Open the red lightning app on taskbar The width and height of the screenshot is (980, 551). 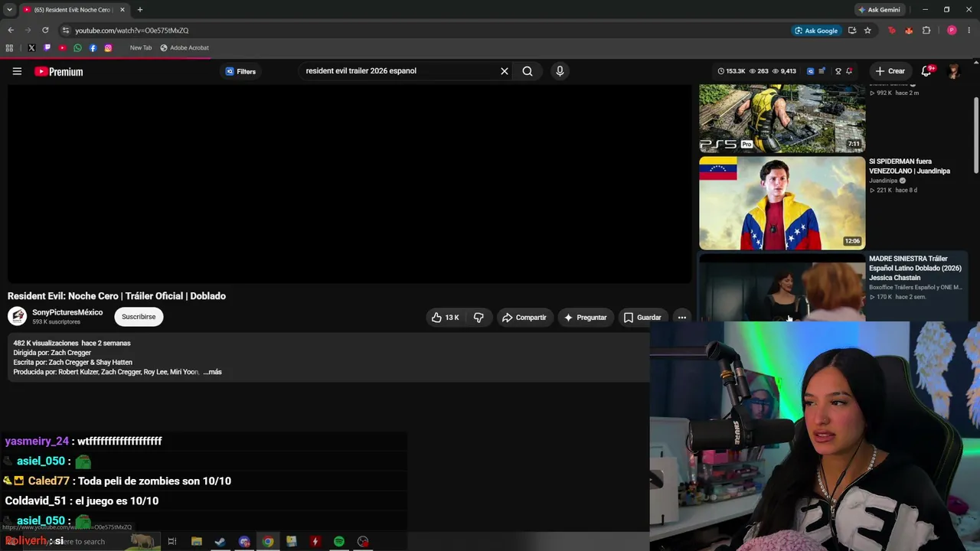[315, 542]
